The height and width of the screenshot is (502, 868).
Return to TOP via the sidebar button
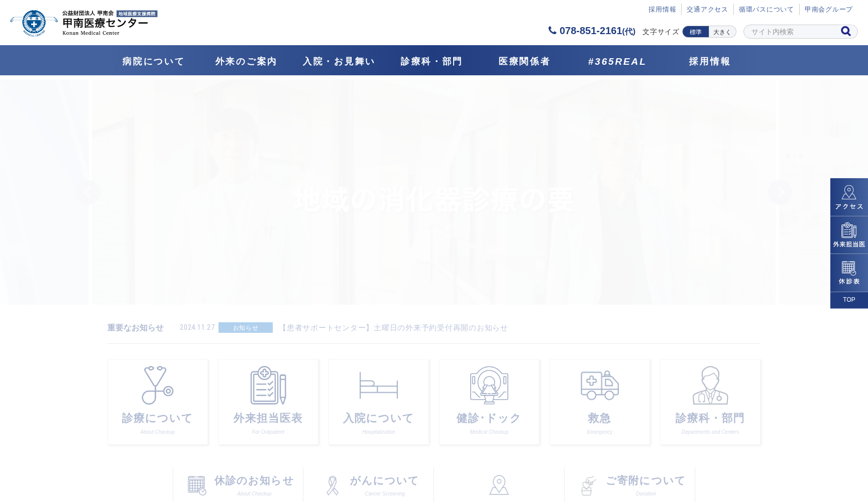[849, 300]
